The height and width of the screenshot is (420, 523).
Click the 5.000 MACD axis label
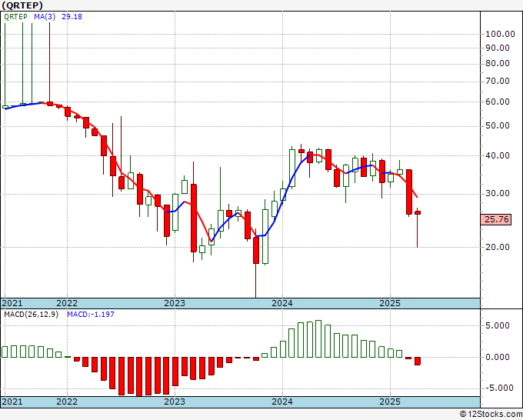pos(498,325)
